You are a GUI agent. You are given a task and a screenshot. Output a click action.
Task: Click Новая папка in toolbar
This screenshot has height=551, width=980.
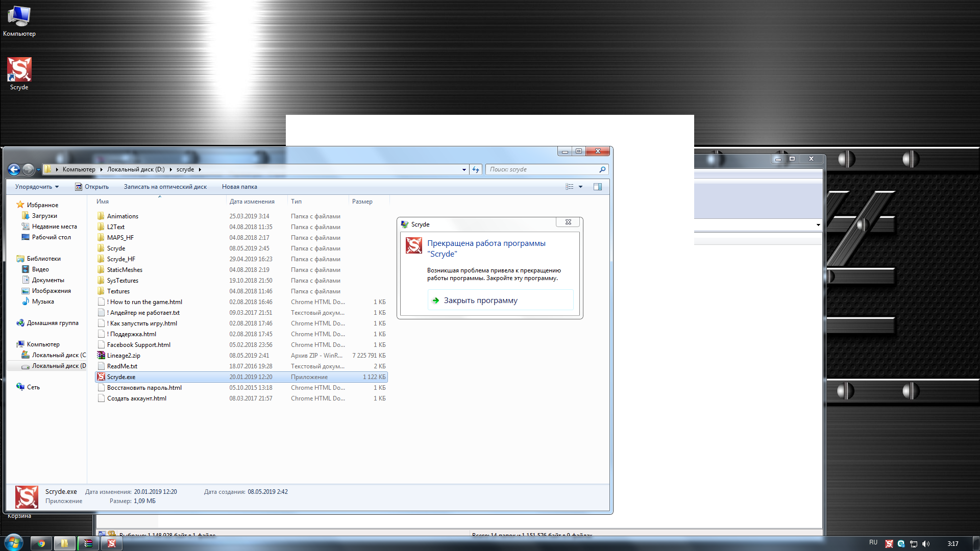[239, 187]
